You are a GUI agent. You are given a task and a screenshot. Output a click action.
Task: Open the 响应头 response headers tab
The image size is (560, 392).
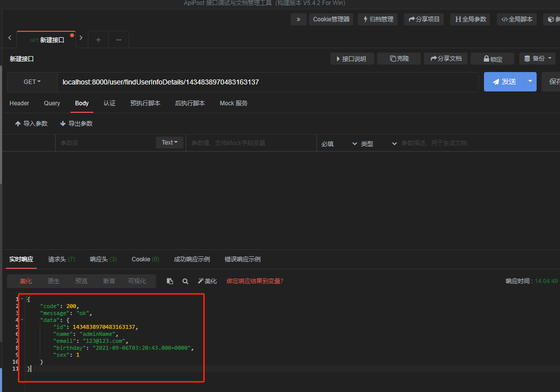click(x=103, y=259)
